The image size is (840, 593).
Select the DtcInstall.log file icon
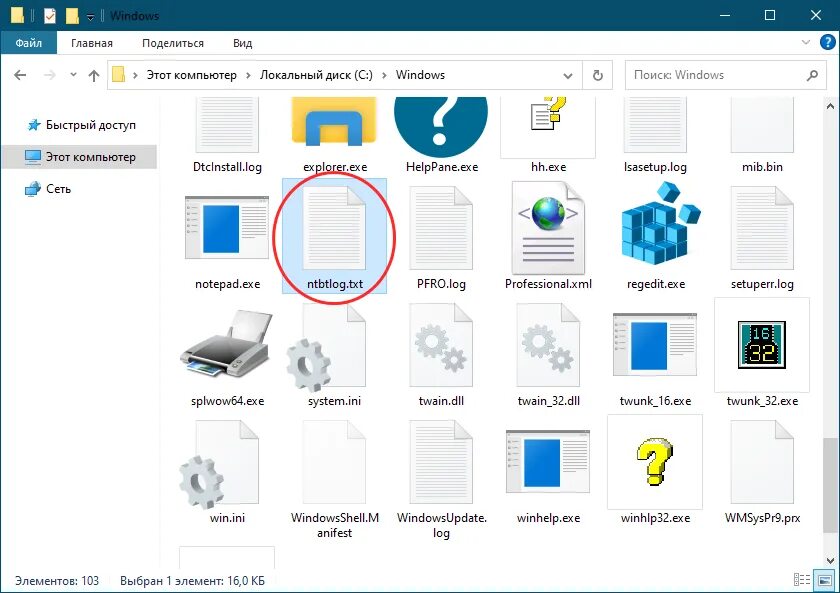227,124
